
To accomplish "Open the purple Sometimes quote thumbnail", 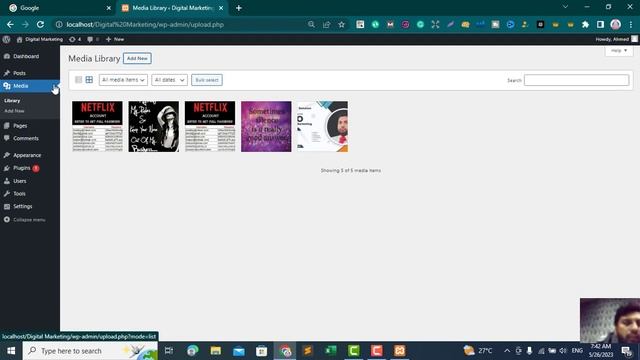I will [x=266, y=127].
